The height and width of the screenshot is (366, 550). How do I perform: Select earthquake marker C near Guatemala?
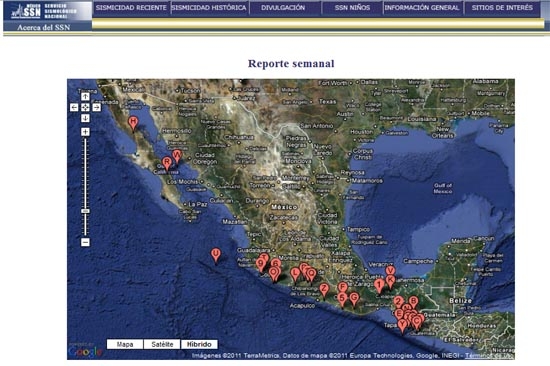pos(417,322)
